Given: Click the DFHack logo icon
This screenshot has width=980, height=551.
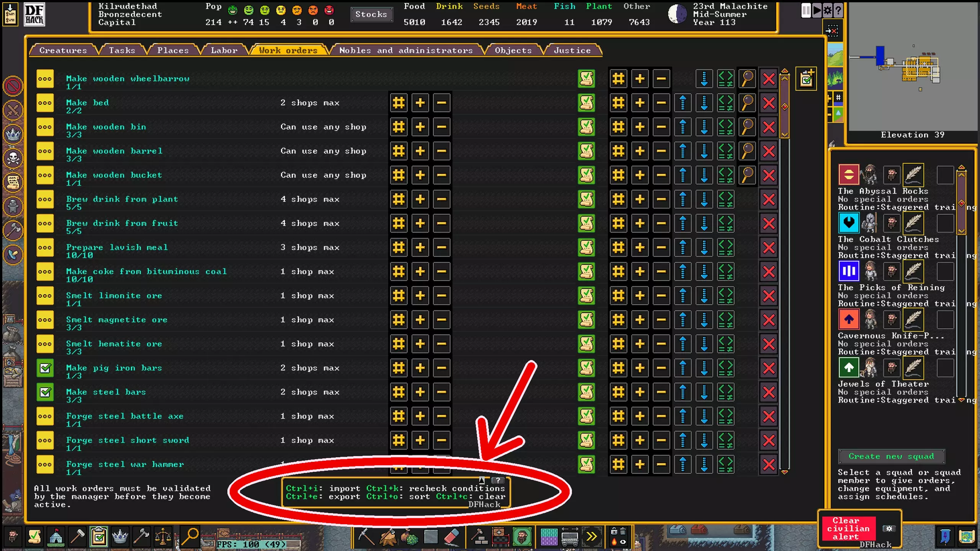Looking at the screenshot, I should click(34, 15).
